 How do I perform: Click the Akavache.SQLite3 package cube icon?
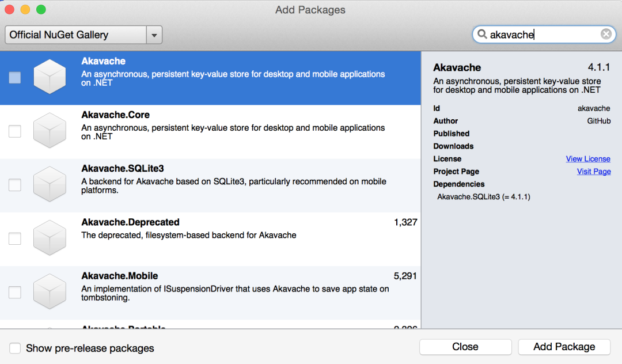pyautogui.click(x=50, y=185)
